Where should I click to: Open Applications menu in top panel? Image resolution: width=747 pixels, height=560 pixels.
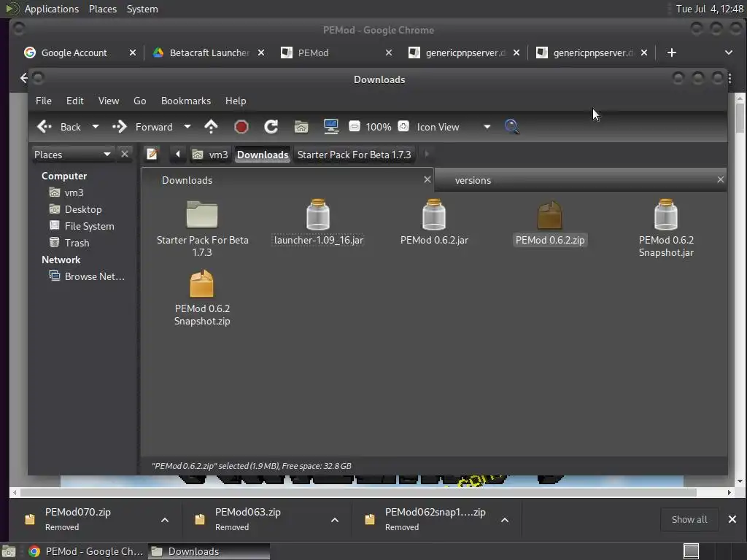click(52, 9)
